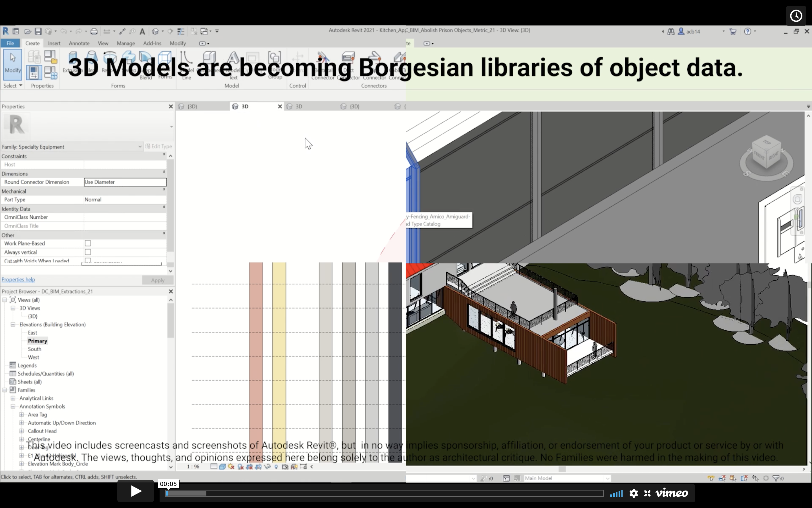Enable the Always vertical checkbox
This screenshot has height=508, width=812.
[88, 252]
